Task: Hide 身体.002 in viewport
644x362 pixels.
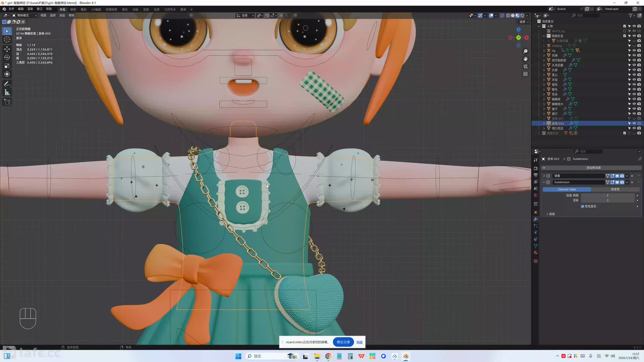Action: (x=634, y=123)
